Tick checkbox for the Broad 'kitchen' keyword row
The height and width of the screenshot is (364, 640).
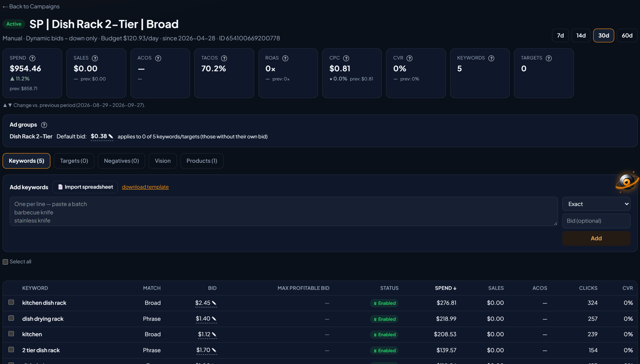(x=11, y=334)
